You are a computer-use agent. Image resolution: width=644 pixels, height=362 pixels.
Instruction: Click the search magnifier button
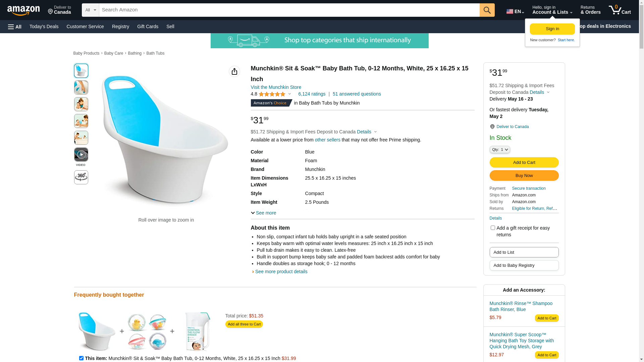click(487, 10)
